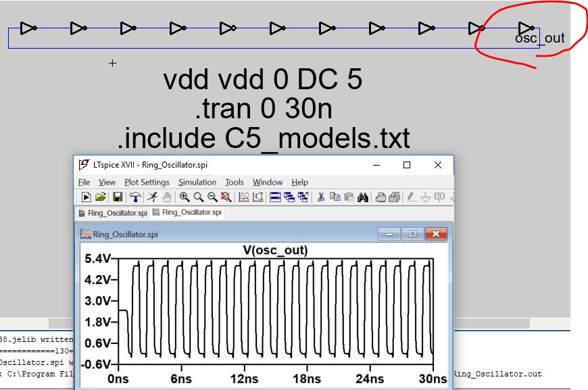This screenshot has width=588, height=390.
Task: Save using the floppy disk icon
Action: 118,197
